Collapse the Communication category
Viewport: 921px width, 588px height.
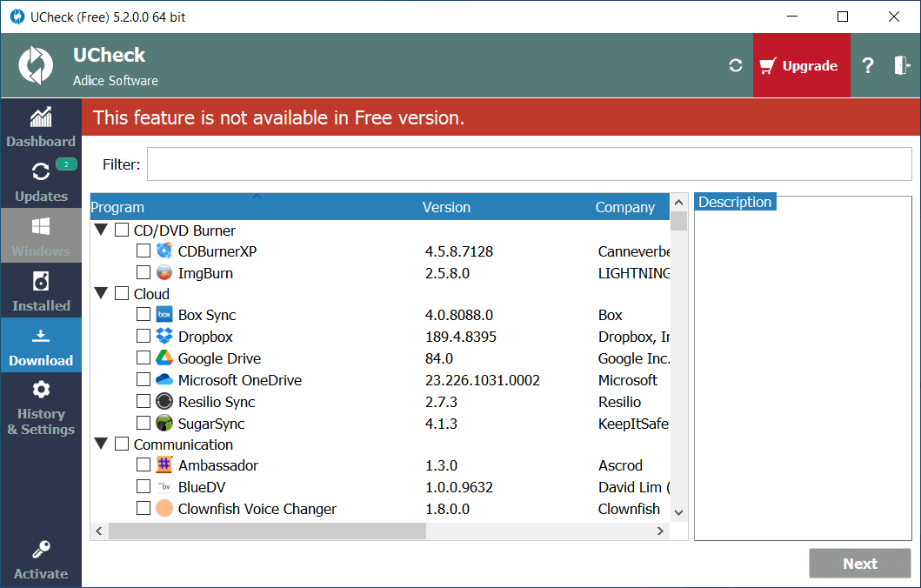click(x=101, y=444)
